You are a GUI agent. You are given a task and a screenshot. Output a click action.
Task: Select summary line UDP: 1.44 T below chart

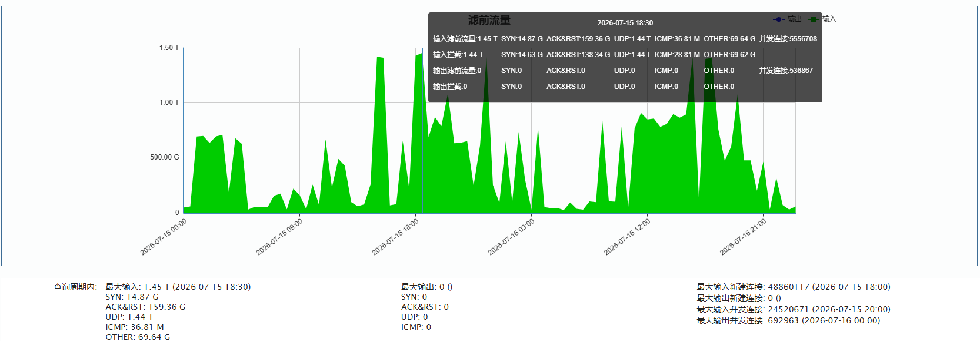click(129, 317)
